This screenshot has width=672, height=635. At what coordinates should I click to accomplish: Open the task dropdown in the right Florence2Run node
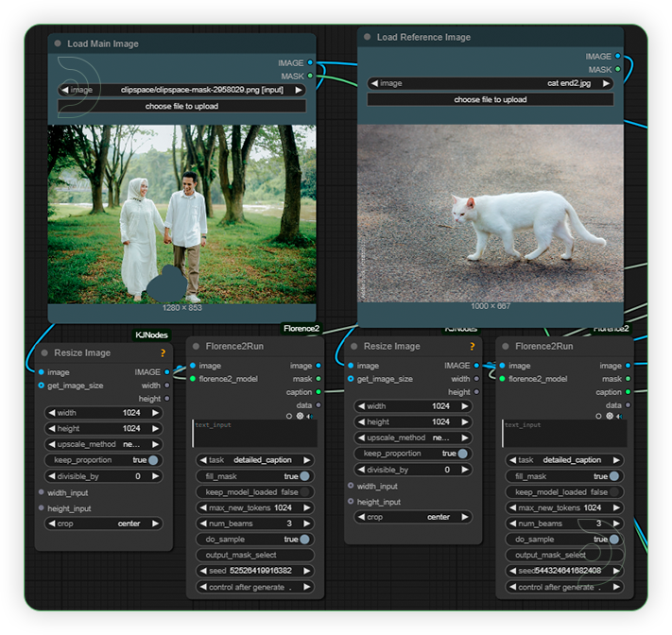point(564,460)
